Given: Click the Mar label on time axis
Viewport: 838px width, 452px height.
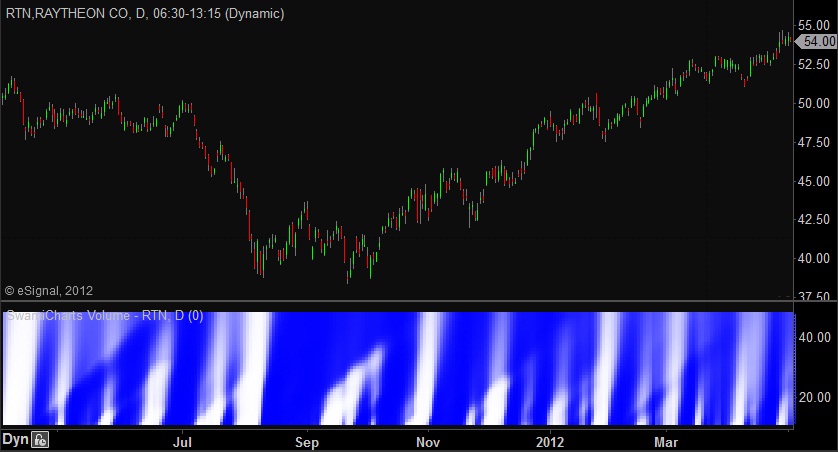Looking at the screenshot, I should click(666, 442).
